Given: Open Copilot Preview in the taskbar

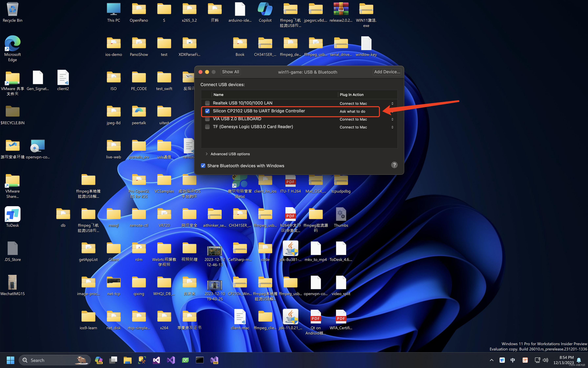Looking at the screenshot, I should click(99, 360).
